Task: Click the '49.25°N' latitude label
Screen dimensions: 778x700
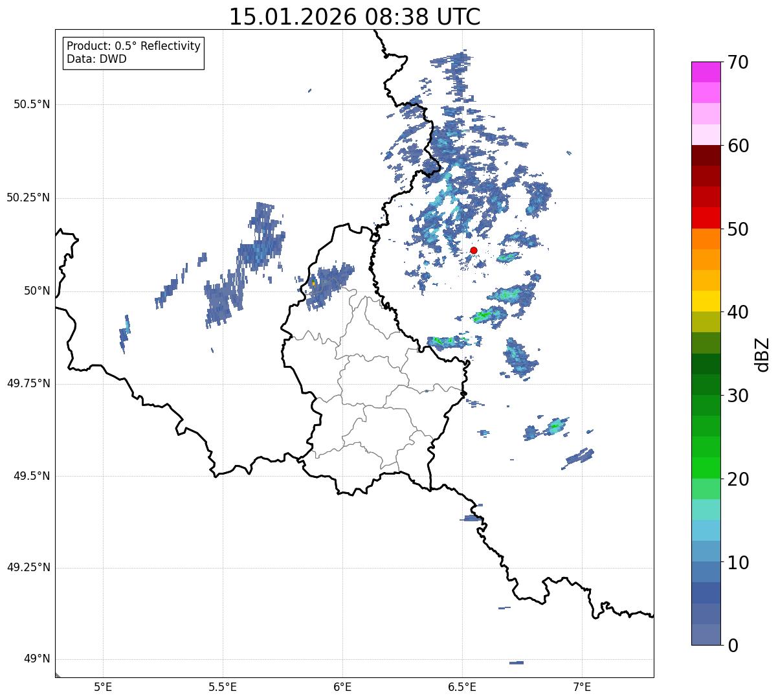Action: pos(28,567)
